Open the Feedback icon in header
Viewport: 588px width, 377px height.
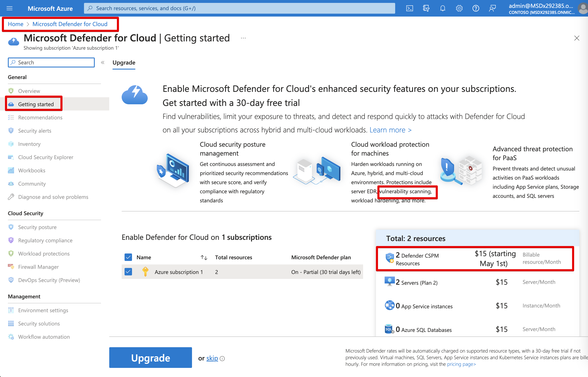coord(492,8)
